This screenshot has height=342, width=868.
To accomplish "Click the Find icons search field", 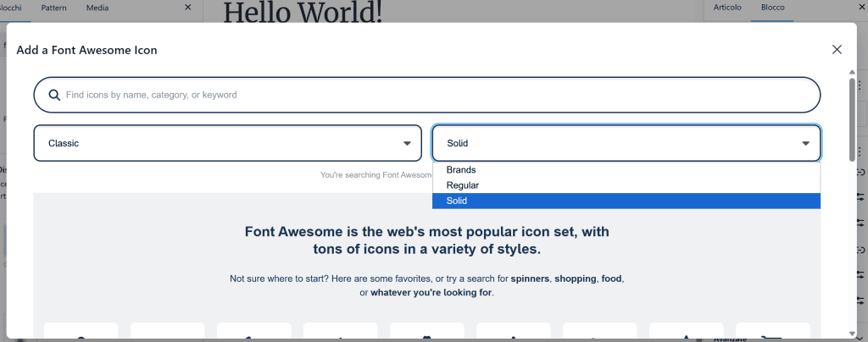I will tap(427, 95).
